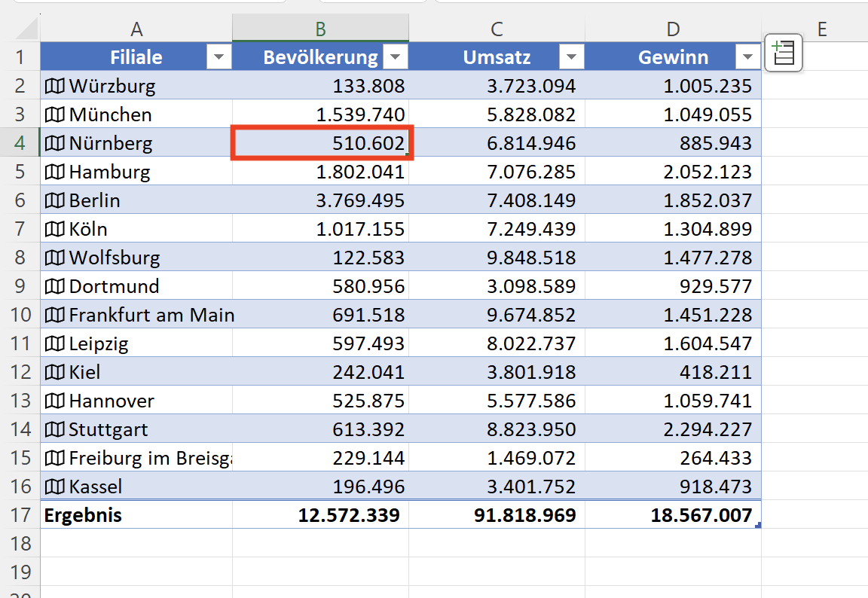The image size is (868, 598).
Task: Select the Ergebnis total cell 91.818.969
Action: click(497, 515)
